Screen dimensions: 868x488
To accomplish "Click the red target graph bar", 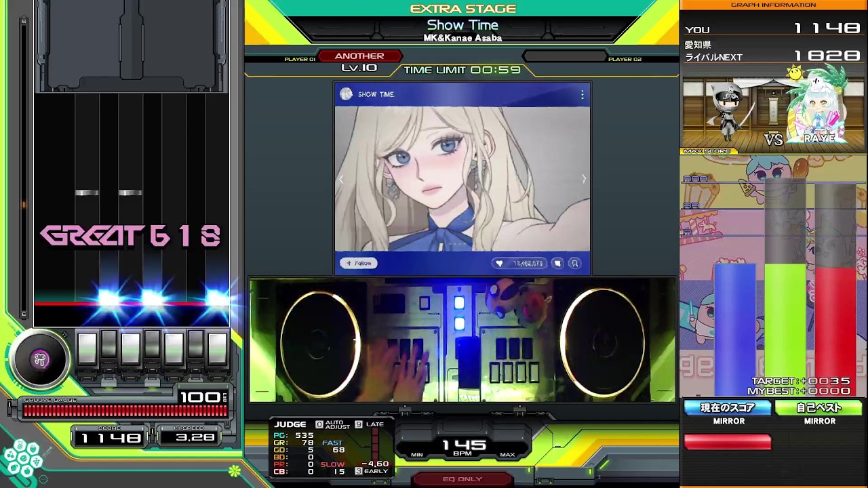I will point(835,332).
